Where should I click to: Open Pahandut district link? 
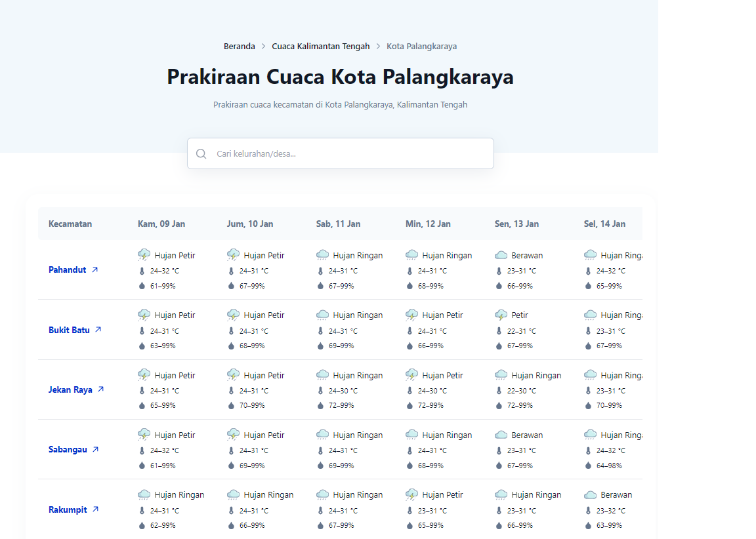point(67,269)
